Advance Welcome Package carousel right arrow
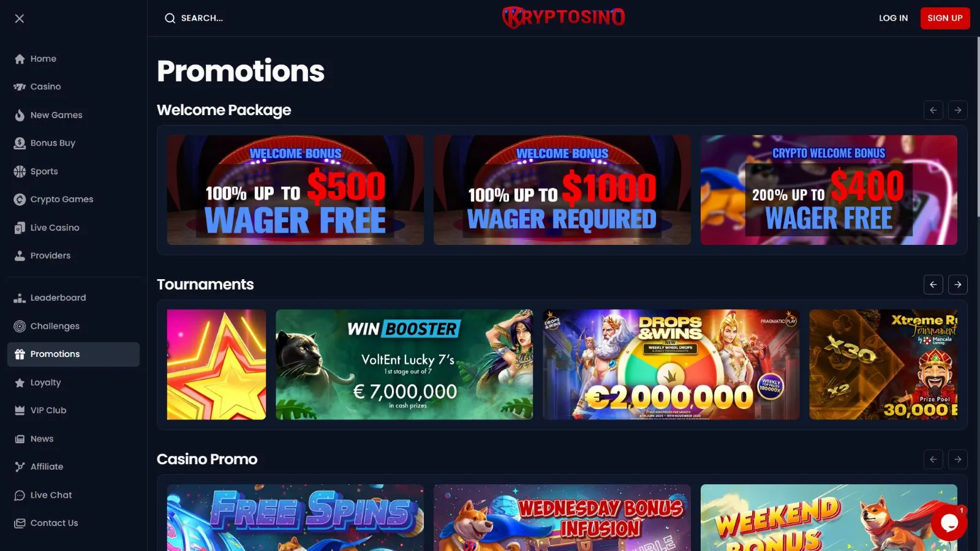This screenshot has height=551, width=980. coord(958,110)
